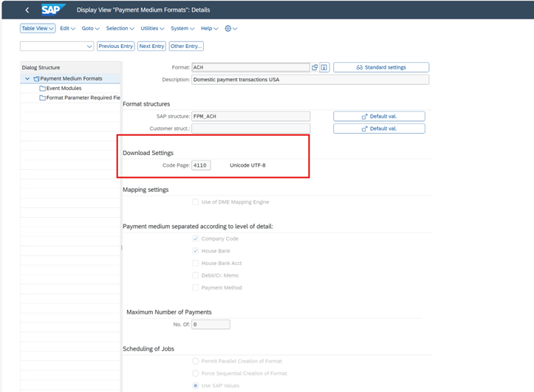
Task: Toggle Use of DME Mapping Engine checkbox
Action: [x=196, y=202]
